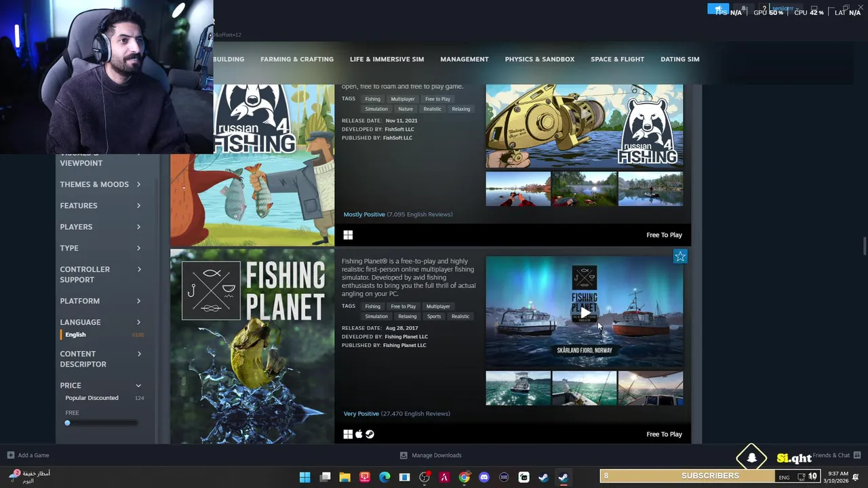868x488 pixels.
Task: Collapse the Price filter section
Action: [100, 385]
